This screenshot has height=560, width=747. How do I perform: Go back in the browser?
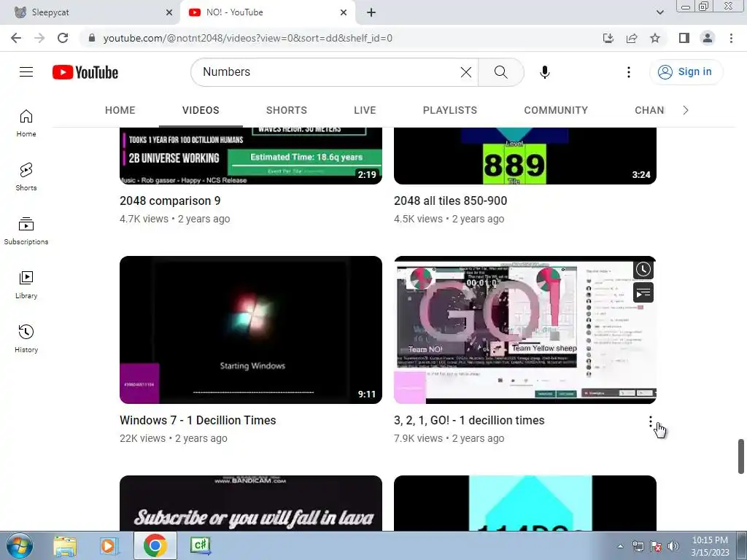pos(16,38)
